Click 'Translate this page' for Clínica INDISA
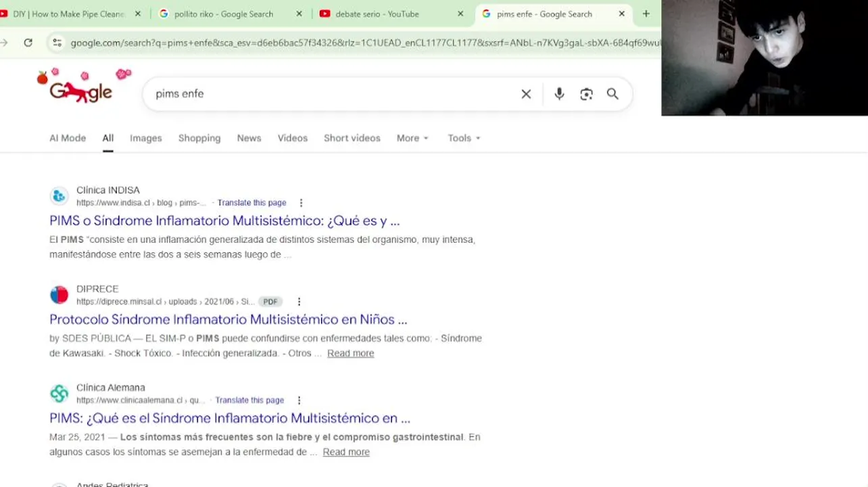Screen dimensions: 868x487 click(x=251, y=203)
